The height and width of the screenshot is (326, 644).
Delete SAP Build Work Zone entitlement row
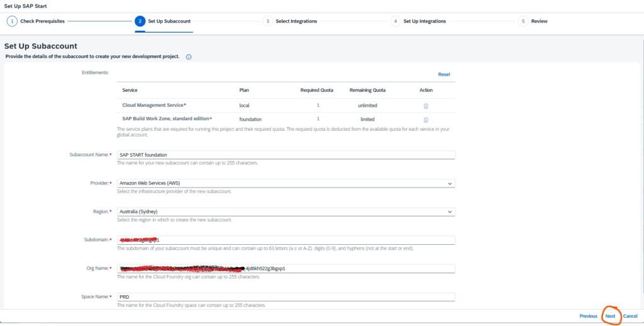click(426, 119)
